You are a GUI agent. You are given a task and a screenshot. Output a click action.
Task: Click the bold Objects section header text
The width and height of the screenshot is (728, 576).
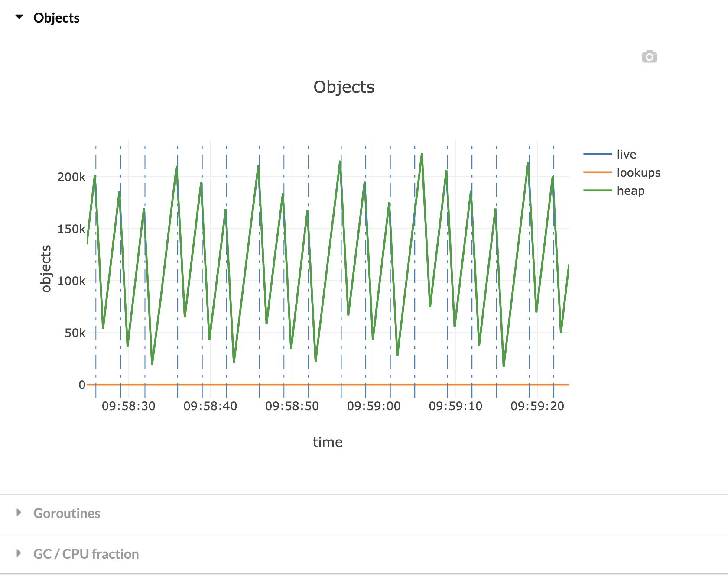pos(56,18)
